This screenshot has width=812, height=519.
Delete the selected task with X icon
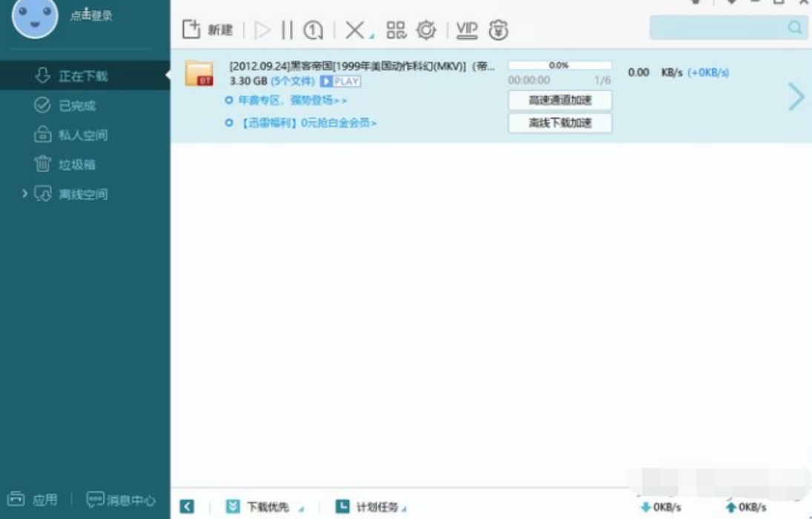pos(354,30)
